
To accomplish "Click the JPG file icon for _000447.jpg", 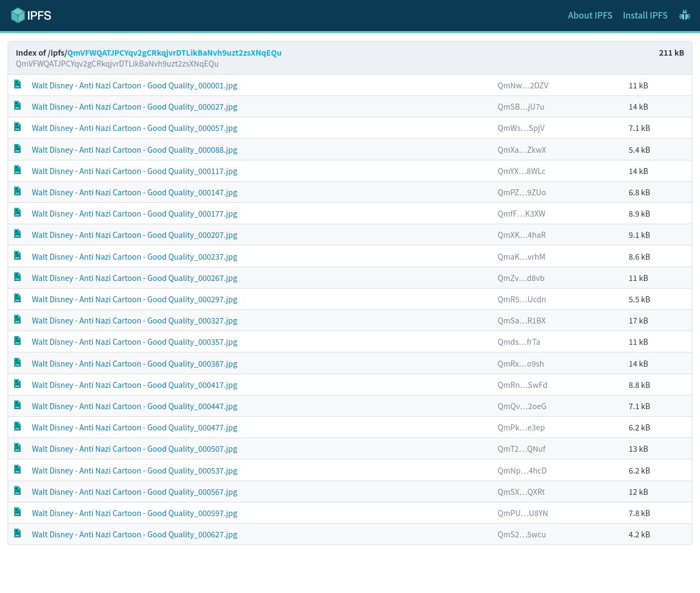I will 17,405.
